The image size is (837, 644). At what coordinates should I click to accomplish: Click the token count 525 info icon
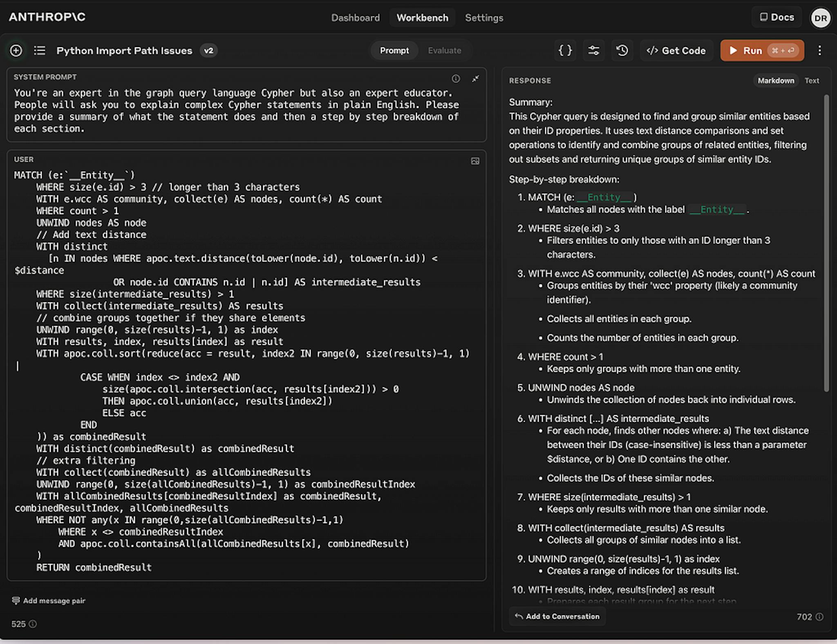(34, 624)
